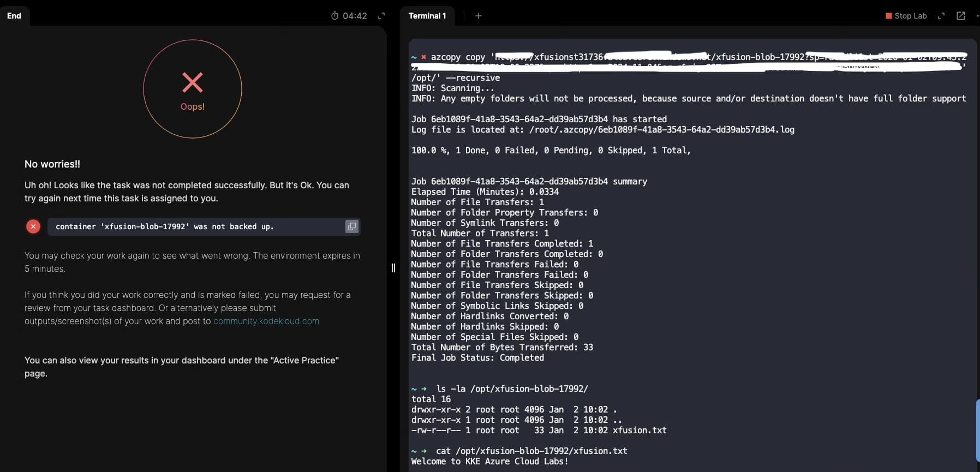Click the error message text box
The height and width of the screenshot is (472, 980).
pos(196,226)
